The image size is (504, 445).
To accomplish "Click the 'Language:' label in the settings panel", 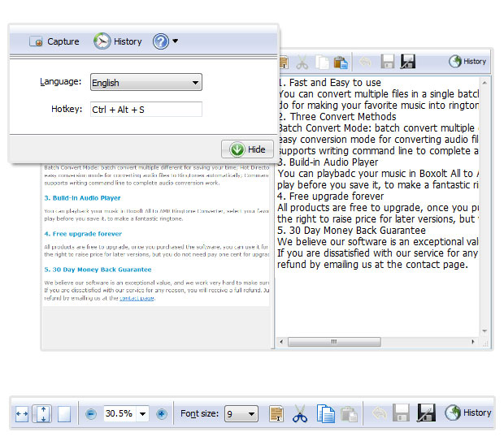I will (x=60, y=81).
